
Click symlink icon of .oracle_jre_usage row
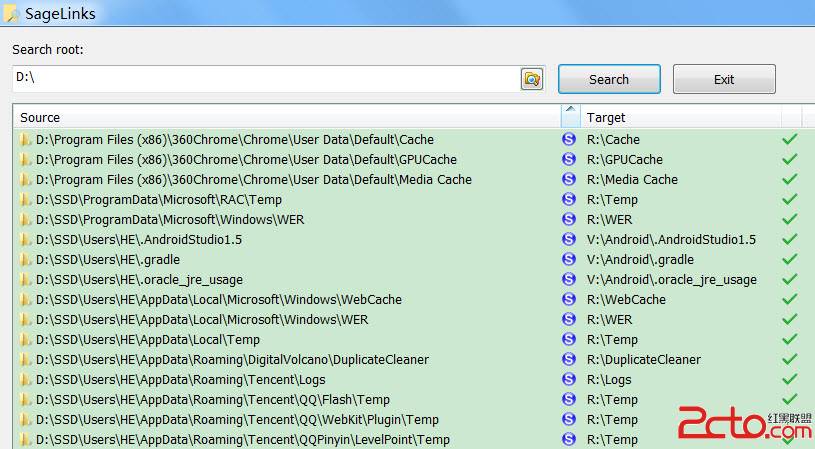pos(569,279)
